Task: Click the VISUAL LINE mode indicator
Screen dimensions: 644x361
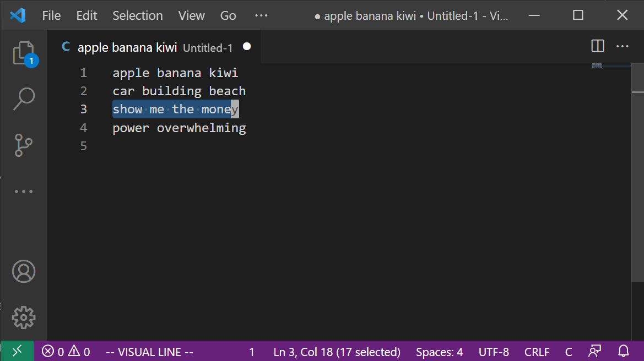Action: tap(149, 352)
